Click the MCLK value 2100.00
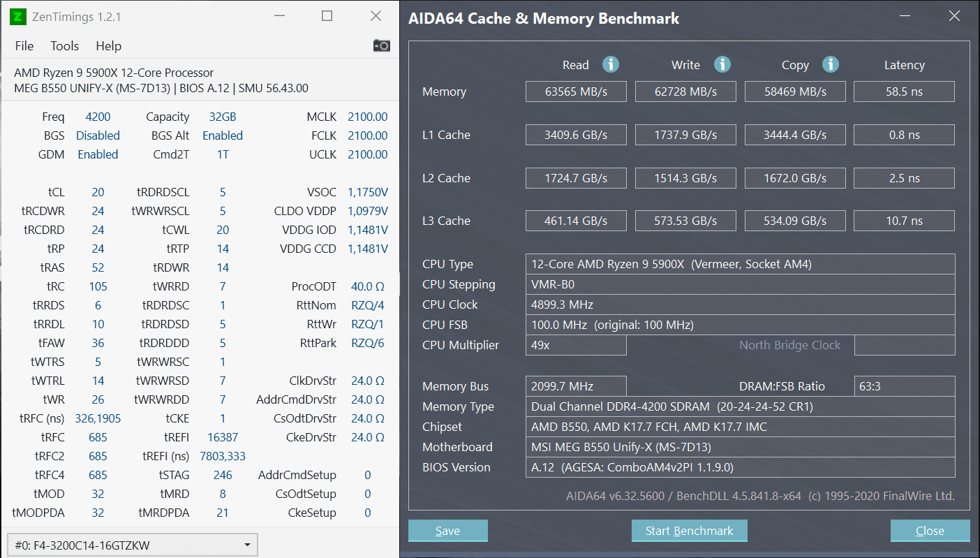The height and width of the screenshot is (558, 980). point(368,117)
